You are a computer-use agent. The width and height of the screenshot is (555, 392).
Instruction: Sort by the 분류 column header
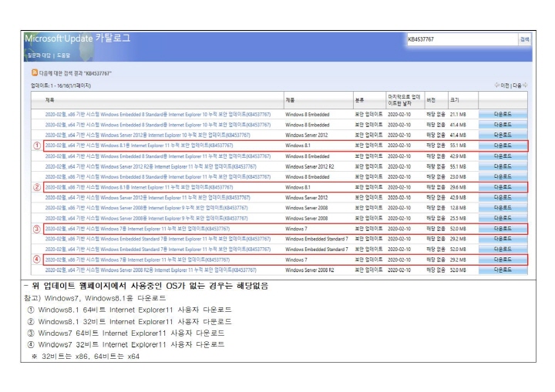coord(359,100)
